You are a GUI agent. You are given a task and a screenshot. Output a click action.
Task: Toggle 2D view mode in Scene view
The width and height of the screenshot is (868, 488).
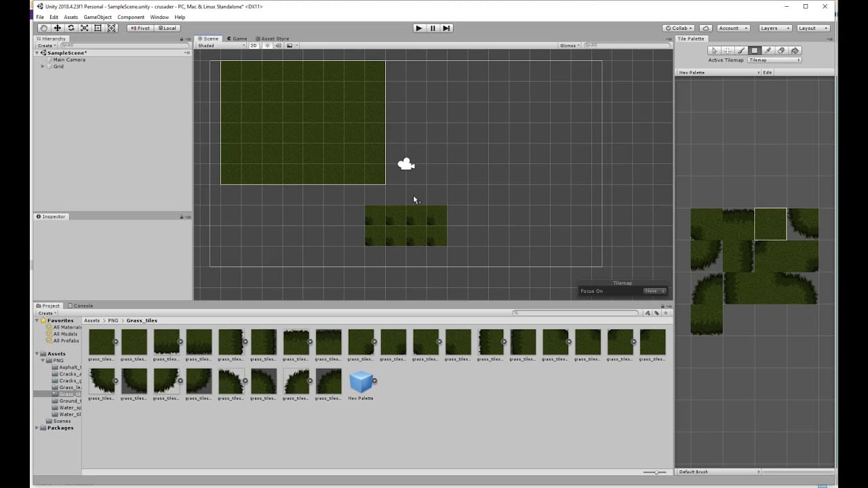[x=254, y=45]
